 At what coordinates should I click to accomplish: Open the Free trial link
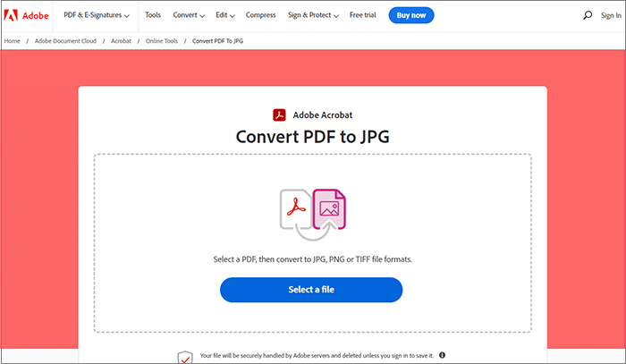(x=363, y=15)
